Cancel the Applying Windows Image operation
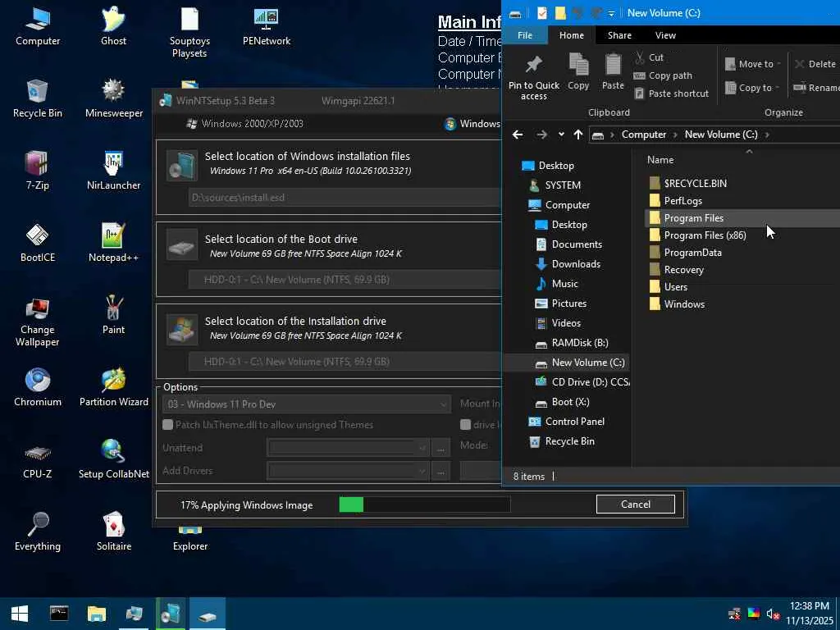The image size is (840, 630). point(636,504)
